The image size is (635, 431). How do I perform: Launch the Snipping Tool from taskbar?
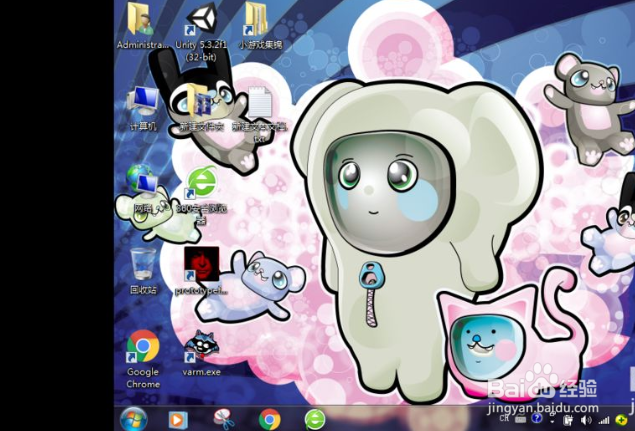click(x=224, y=419)
